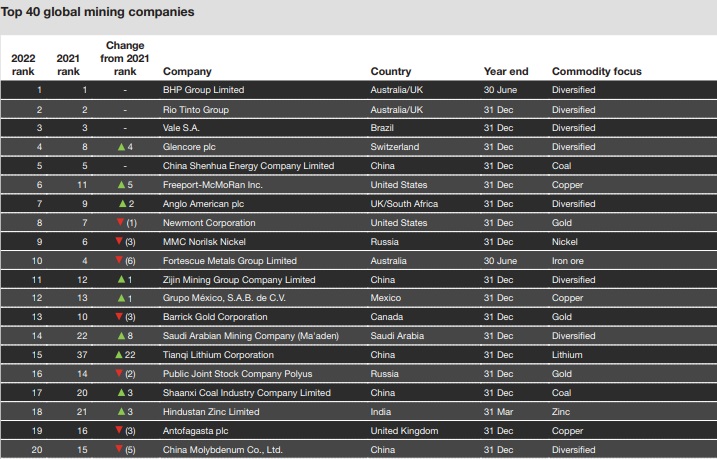This screenshot has width=717, height=459.
Task: Click the Country column header
Action: point(390,72)
